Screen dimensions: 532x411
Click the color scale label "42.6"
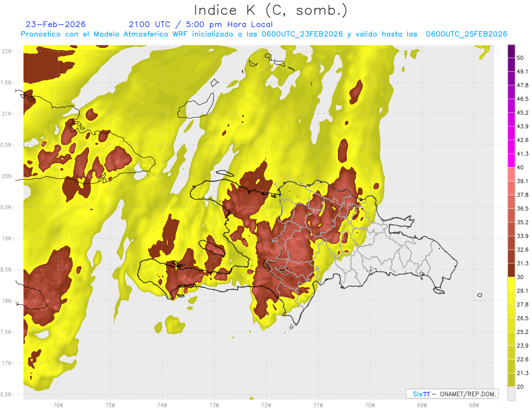coord(523,140)
